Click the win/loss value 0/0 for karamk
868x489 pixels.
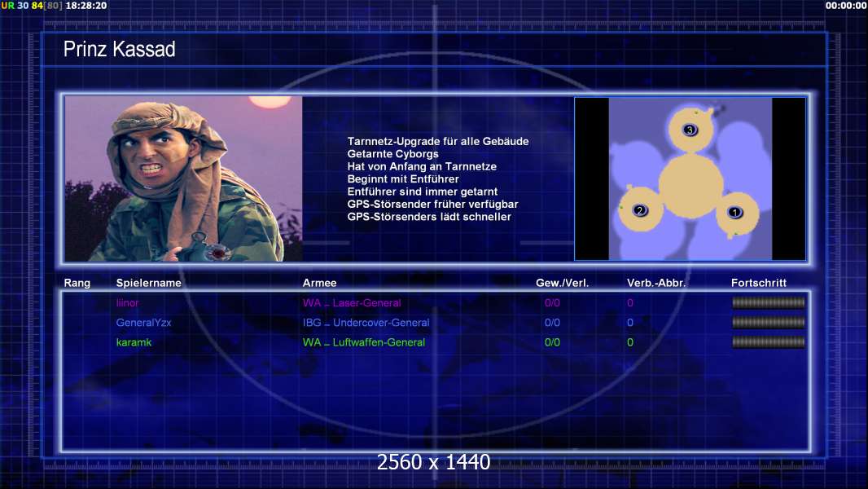(552, 342)
